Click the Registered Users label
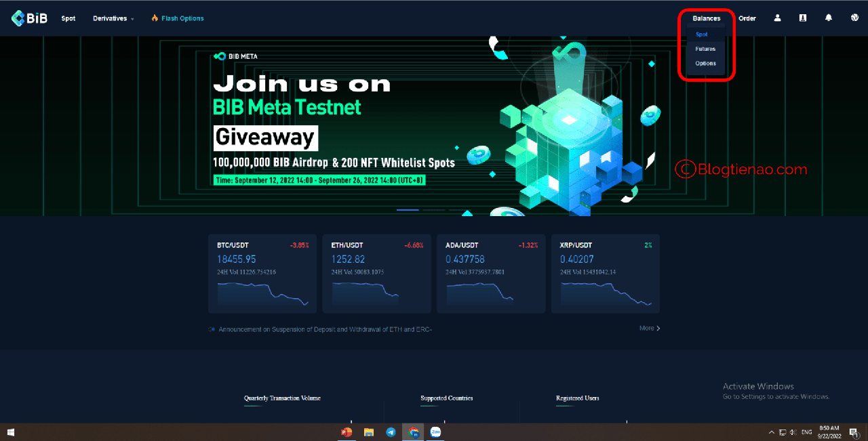This screenshot has height=441, width=868. [578, 398]
